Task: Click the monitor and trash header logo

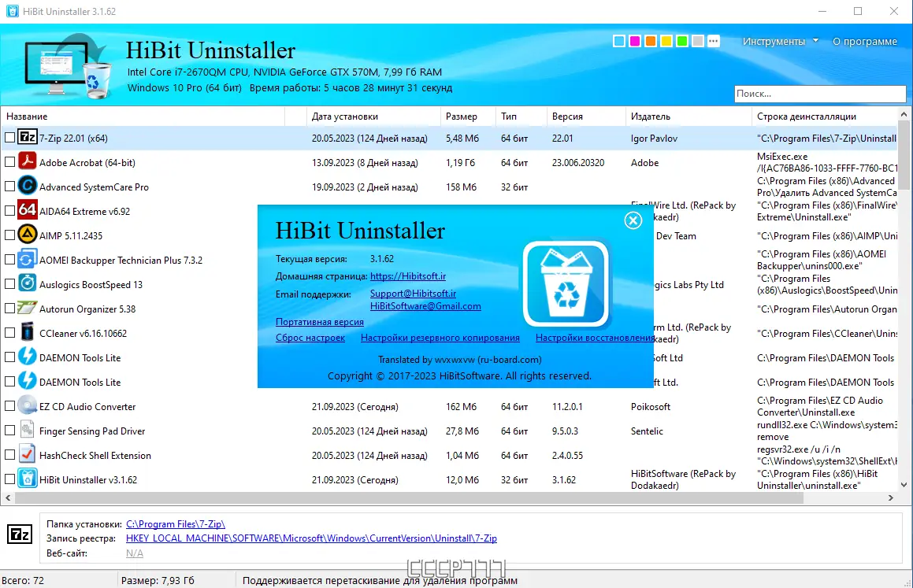Action: [68, 67]
